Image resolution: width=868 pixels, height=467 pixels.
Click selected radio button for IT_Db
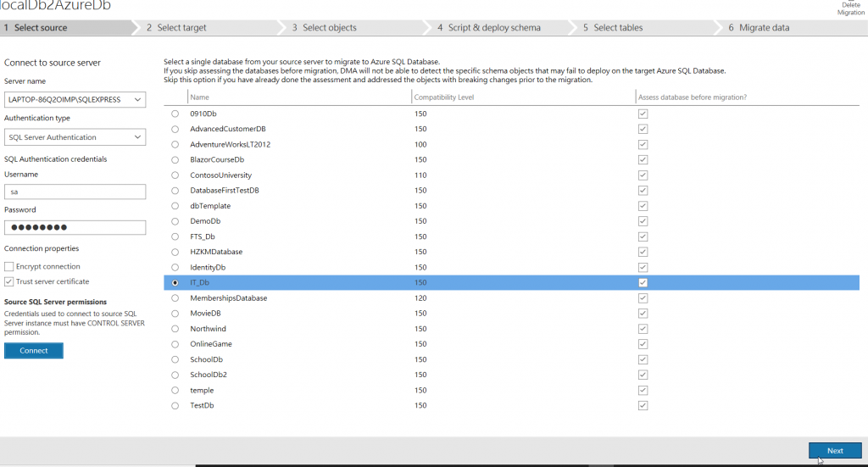pyautogui.click(x=175, y=283)
